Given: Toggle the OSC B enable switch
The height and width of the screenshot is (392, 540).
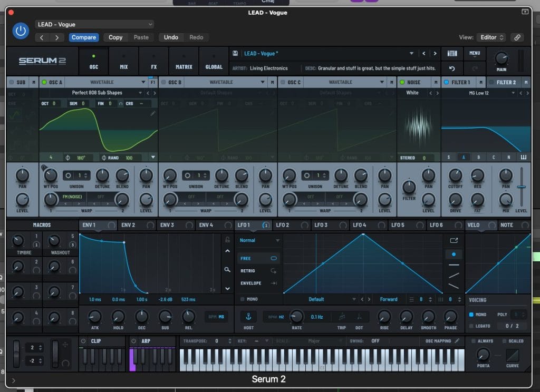Looking at the screenshot, I should [x=163, y=82].
